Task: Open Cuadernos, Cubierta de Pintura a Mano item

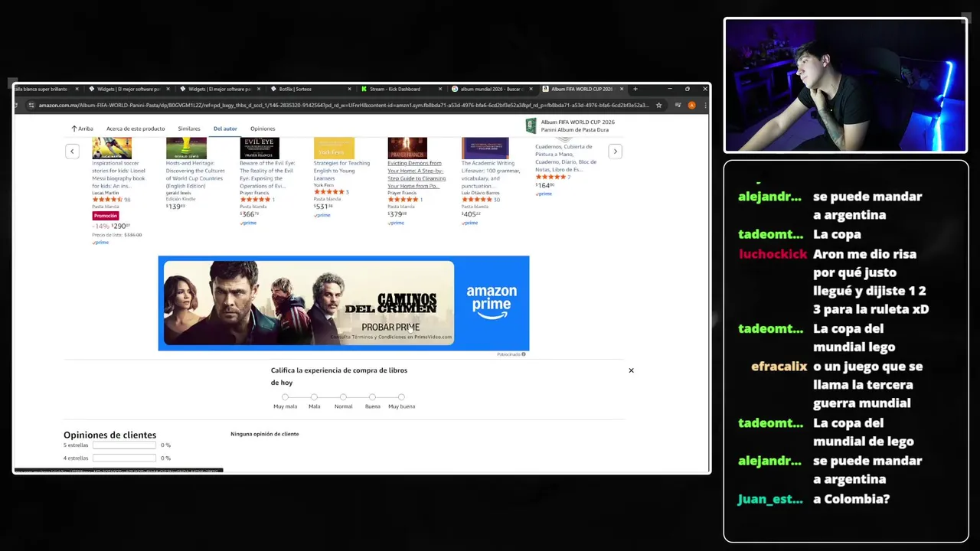Action: click(566, 158)
